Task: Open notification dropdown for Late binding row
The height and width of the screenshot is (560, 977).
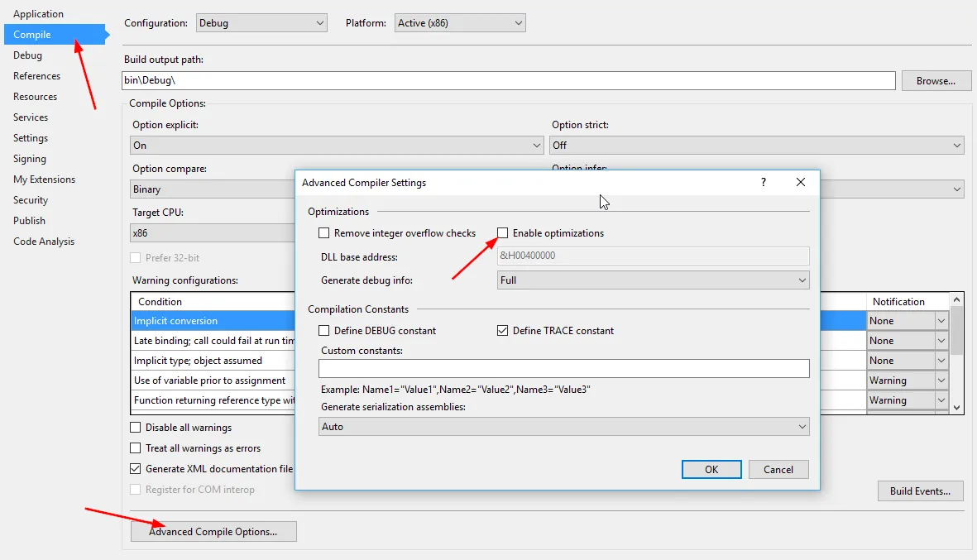Action: pyautogui.click(x=941, y=341)
